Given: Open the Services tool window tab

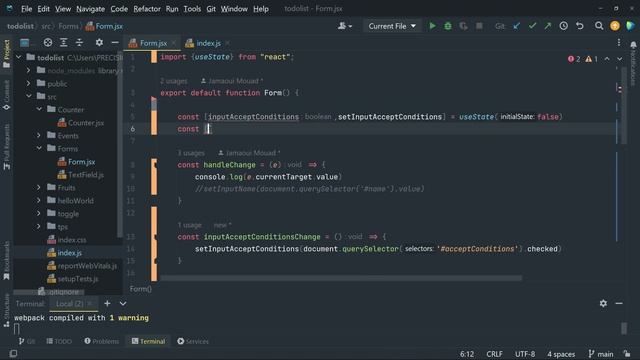Looking at the screenshot, I should tap(193, 341).
